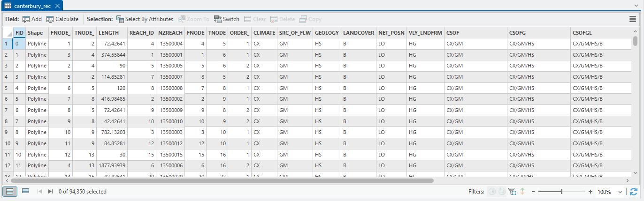Click the FID column header

(19, 33)
